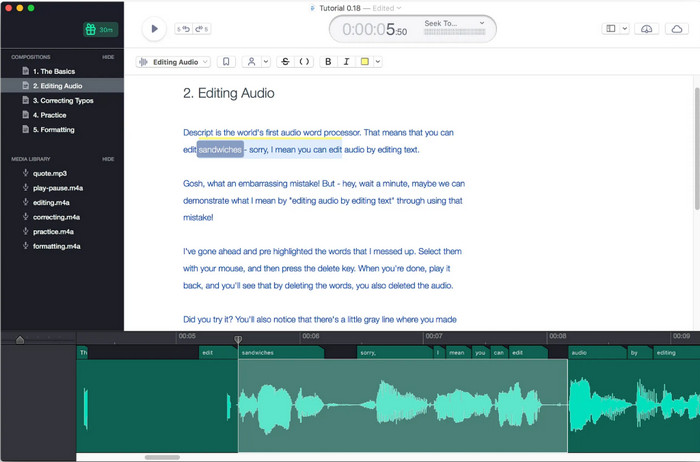Select the 'can' word clip in timeline

500,353
